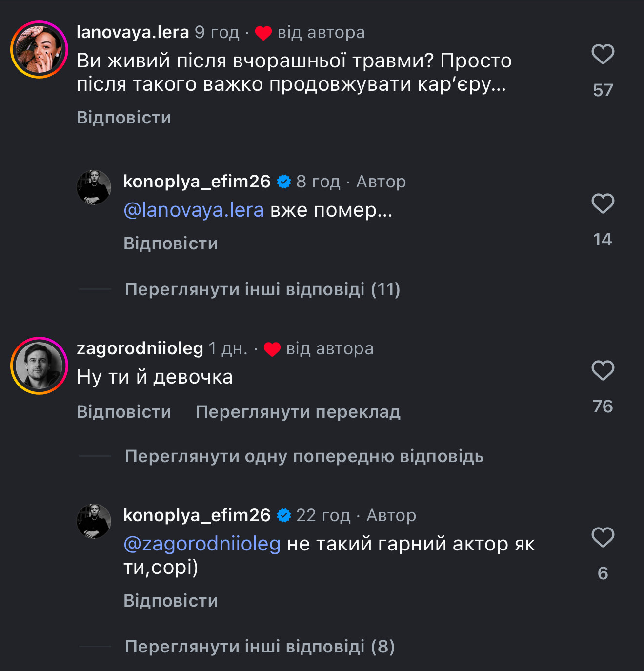Open zagorodniioleg's profile picture
The height and width of the screenshot is (671, 644).
[x=39, y=366]
